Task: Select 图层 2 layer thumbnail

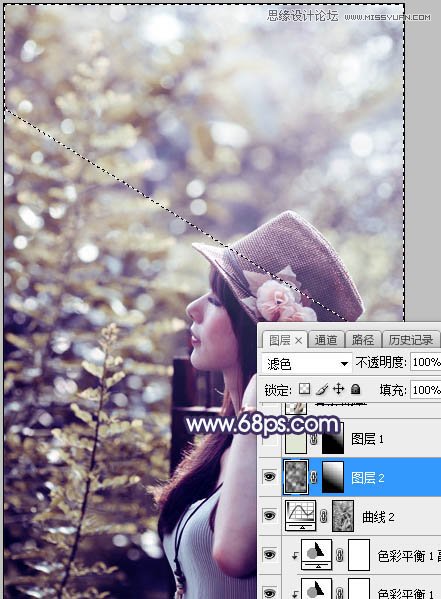Action: tap(296, 477)
